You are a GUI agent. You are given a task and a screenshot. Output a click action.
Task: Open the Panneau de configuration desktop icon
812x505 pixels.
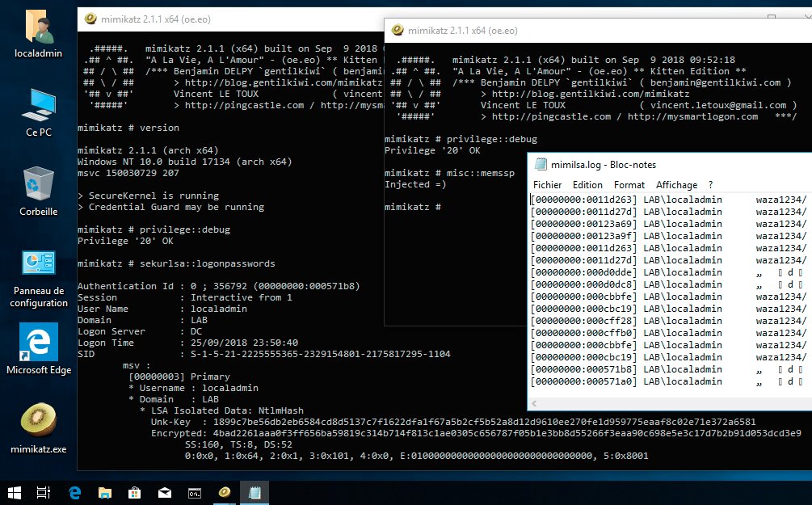point(38,263)
